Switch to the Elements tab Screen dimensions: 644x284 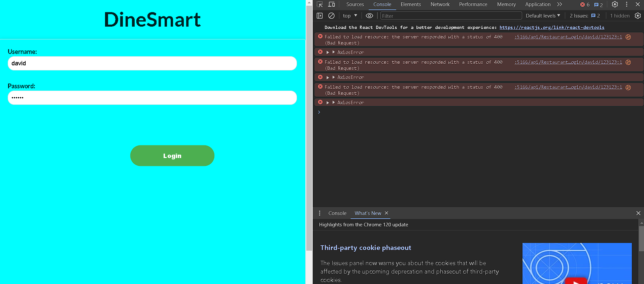(x=411, y=4)
